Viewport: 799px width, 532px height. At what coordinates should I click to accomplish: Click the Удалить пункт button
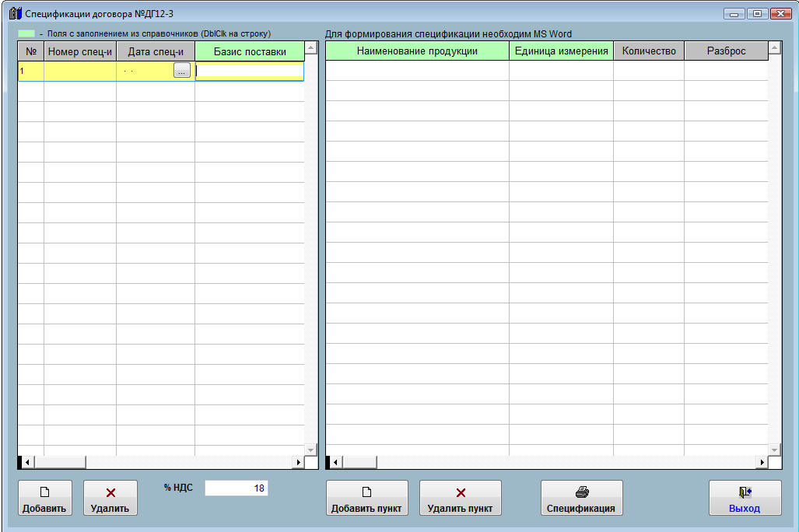click(x=460, y=498)
